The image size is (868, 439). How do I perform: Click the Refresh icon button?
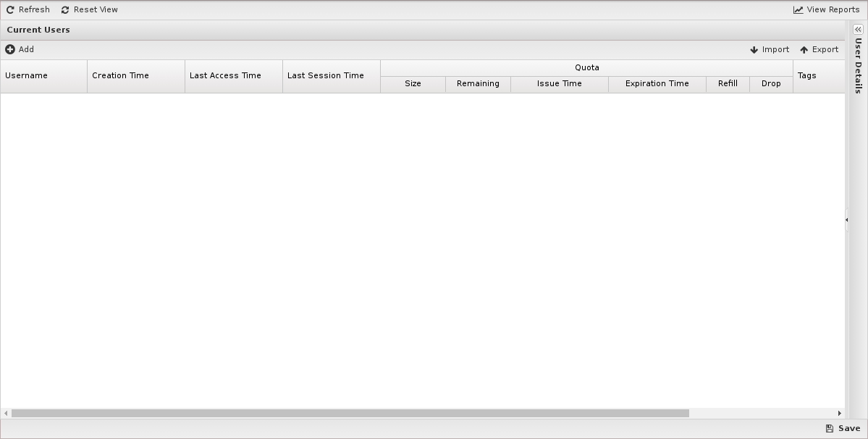[28, 9]
